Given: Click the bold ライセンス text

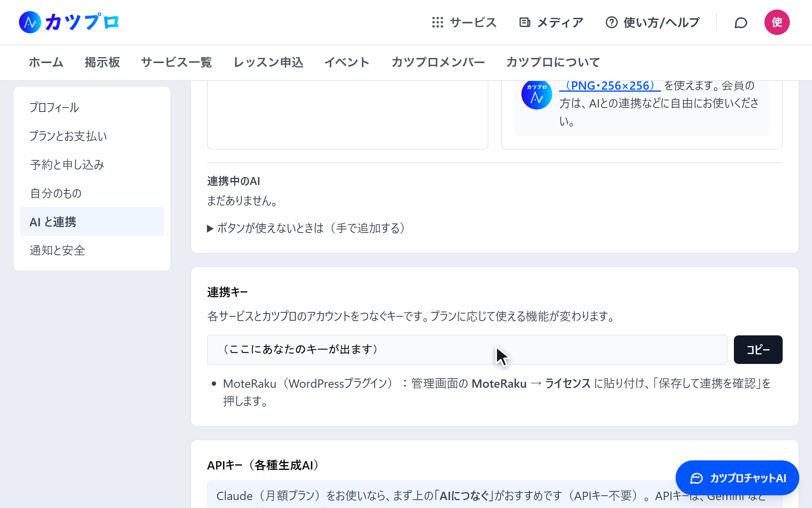Looking at the screenshot, I should [x=568, y=383].
